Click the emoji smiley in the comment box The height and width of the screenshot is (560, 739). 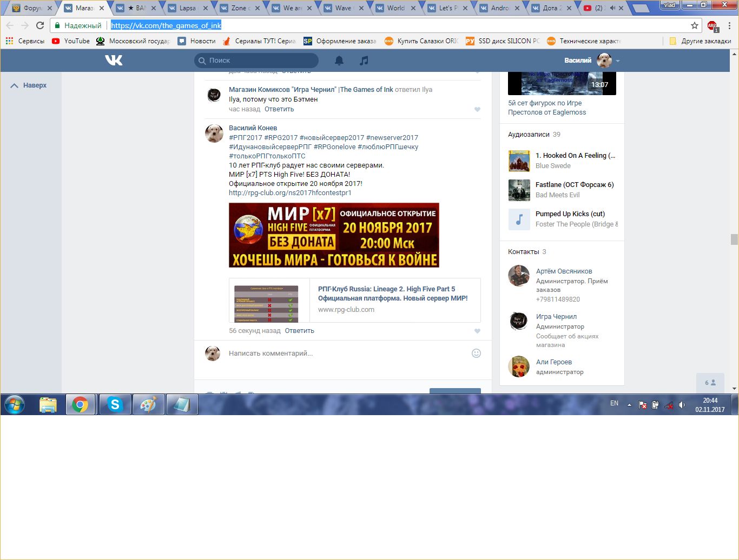(x=476, y=353)
